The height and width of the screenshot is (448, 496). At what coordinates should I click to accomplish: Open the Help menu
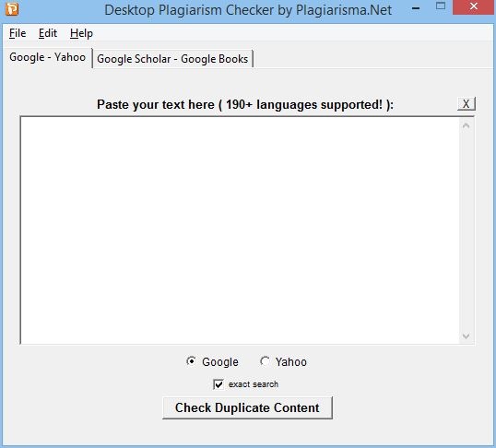click(x=81, y=33)
